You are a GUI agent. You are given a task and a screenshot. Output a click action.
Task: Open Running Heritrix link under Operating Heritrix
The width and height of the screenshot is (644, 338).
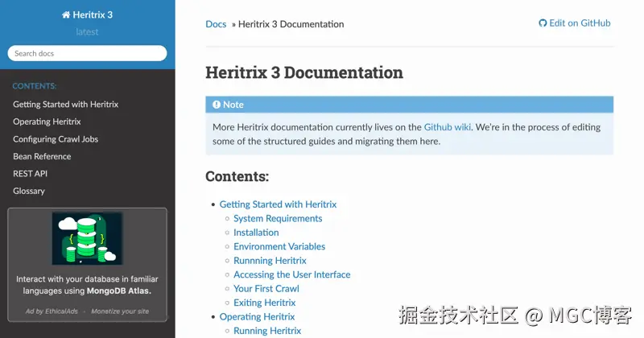[267, 331]
